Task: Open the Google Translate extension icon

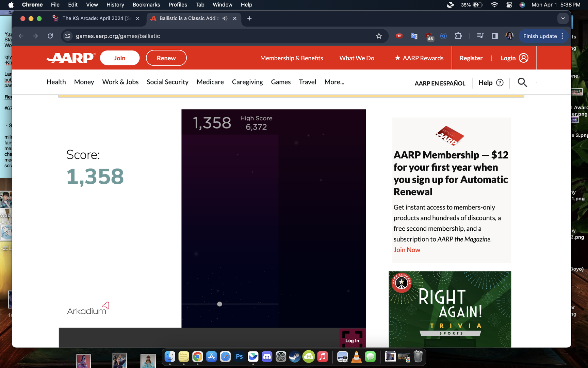Action: click(414, 36)
